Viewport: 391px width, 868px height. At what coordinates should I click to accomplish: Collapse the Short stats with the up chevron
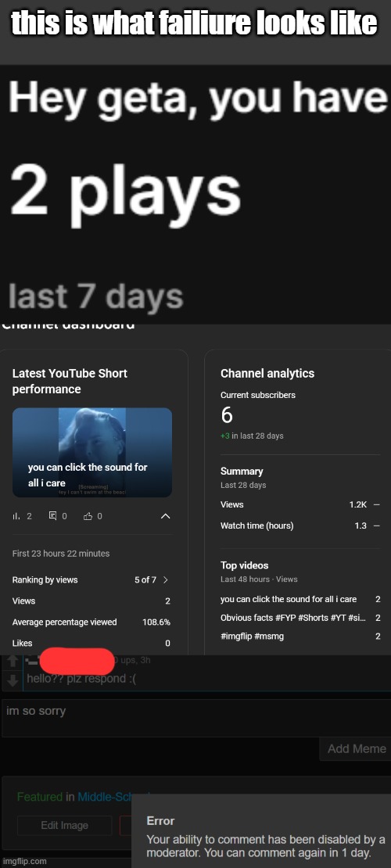coord(165,516)
